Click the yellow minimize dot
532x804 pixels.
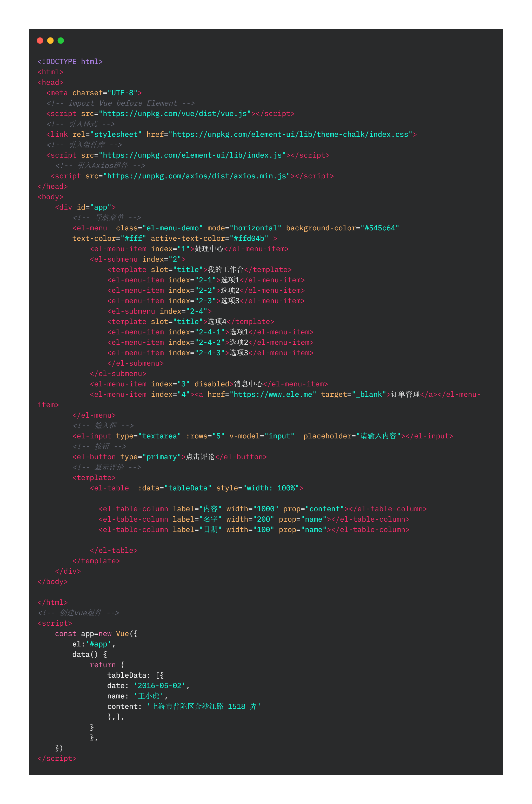[x=51, y=41]
